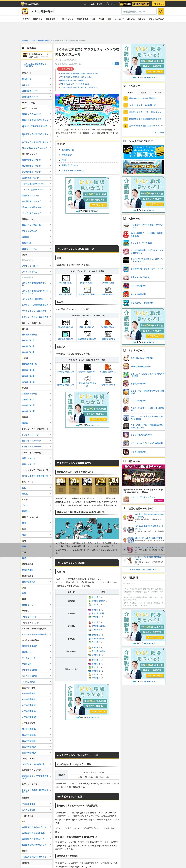The width and height of the screenshot is (186, 868).
Task: Expand 雑談掲示板(33291) sidebar entry
Action: [x=37, y=91]
